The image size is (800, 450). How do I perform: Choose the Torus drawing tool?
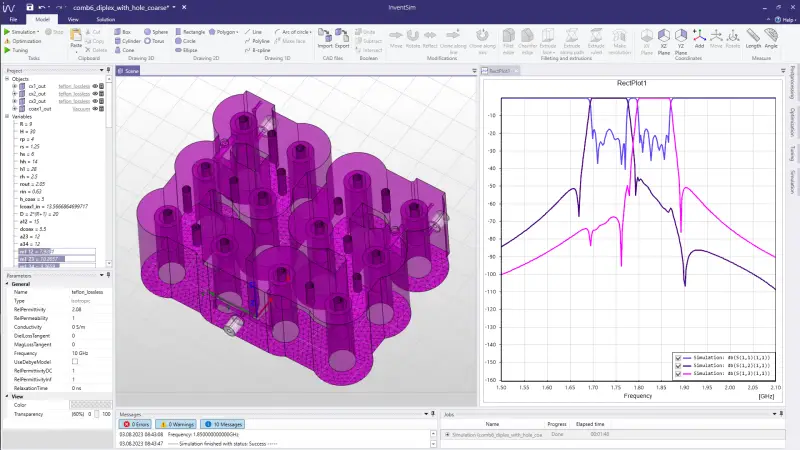pos(155,42)
